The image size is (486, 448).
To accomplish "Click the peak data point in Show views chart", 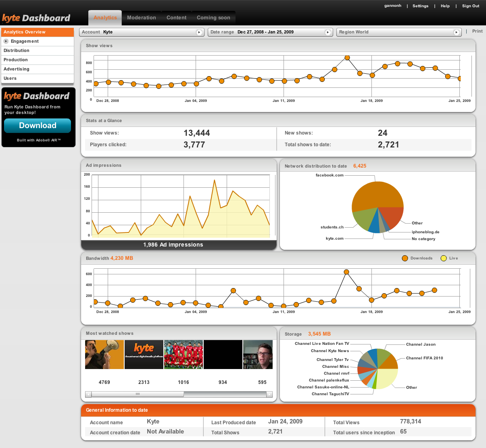I will pyautogui.click(x=347, y=58).
